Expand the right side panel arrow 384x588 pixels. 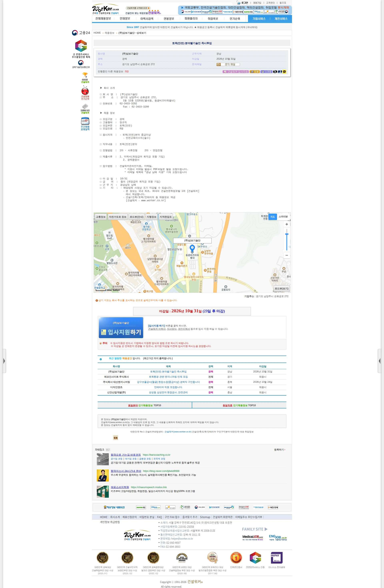[x=380, y=361]
